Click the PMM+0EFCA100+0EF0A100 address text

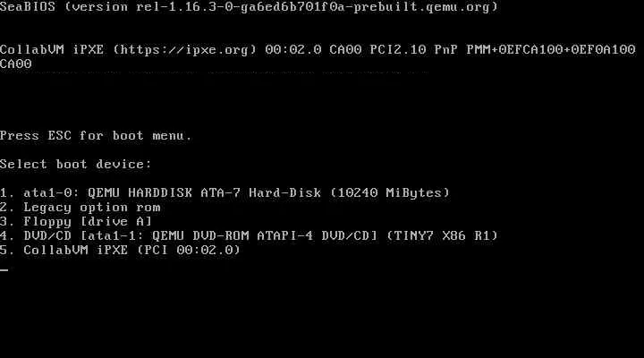pos(551,50)
